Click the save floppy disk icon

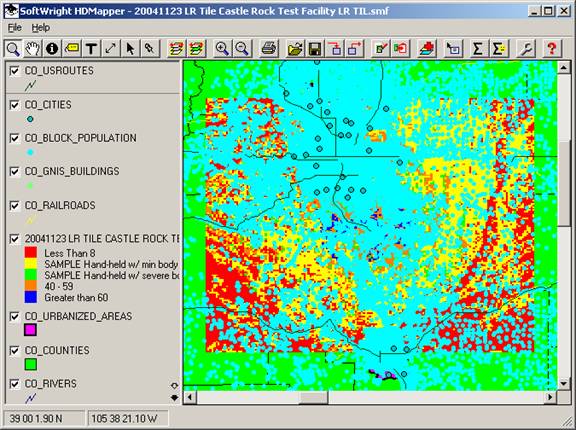[315, 48]
